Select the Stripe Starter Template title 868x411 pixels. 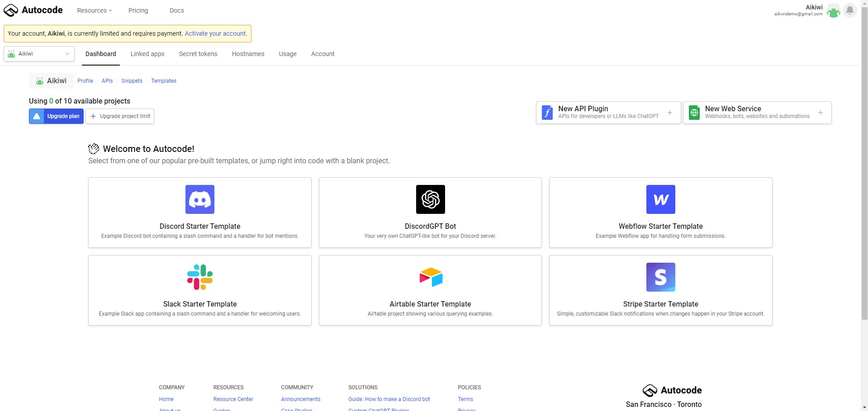click(661, 304)
